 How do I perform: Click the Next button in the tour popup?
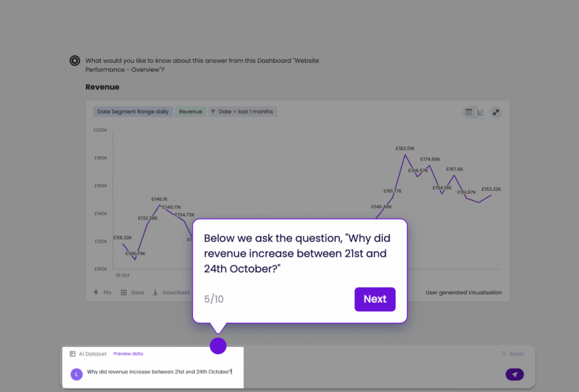[x=375, y=299]
